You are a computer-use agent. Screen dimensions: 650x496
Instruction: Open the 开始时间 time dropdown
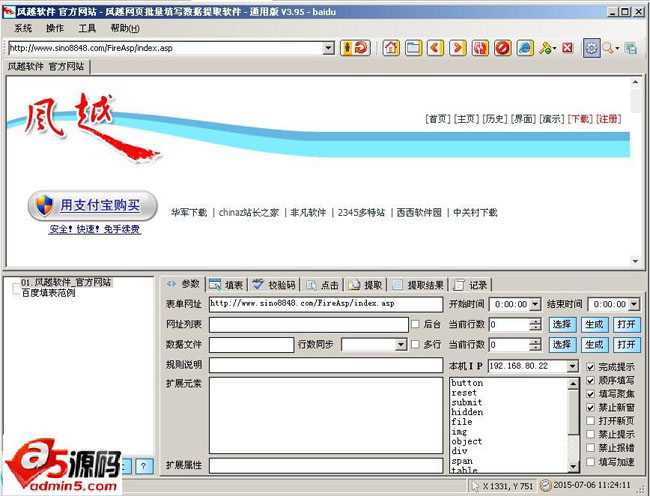click(x=535, y=304)
